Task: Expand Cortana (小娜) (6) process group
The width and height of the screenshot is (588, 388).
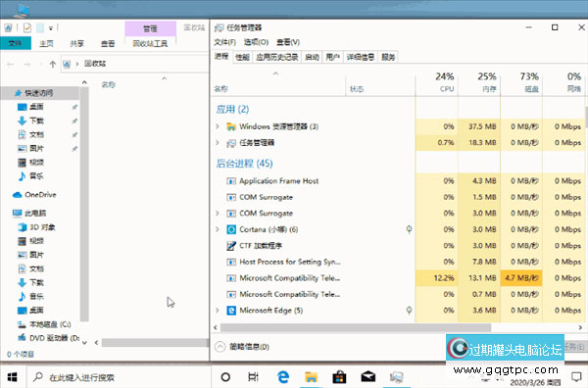Action: [218, 229]
